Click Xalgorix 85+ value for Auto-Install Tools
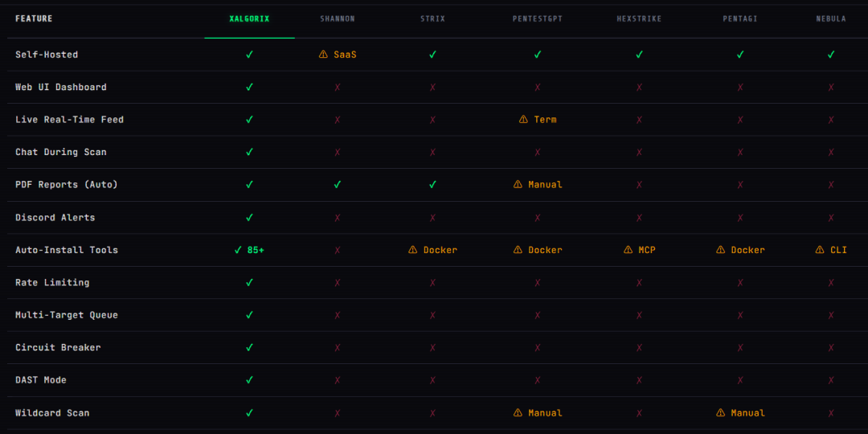Screen dimensions: 868x434 pos(249,250)
